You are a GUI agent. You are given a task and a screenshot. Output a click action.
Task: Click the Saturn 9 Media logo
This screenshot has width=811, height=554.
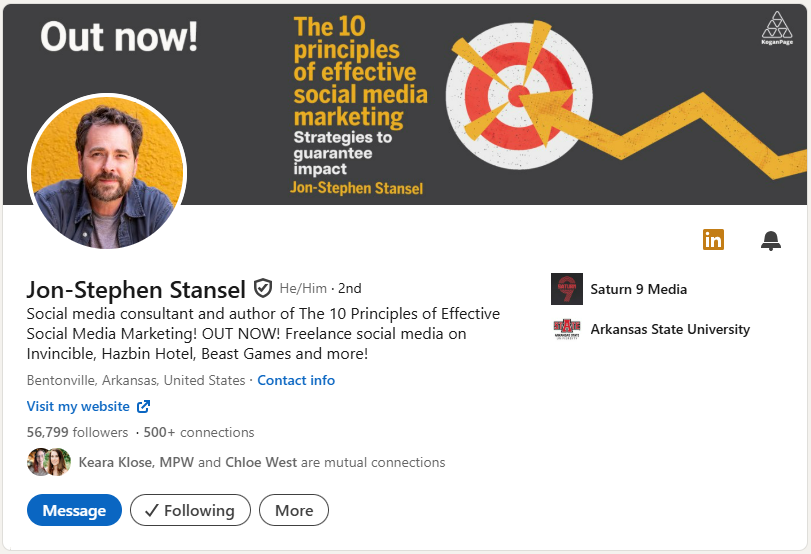point(567,289)
